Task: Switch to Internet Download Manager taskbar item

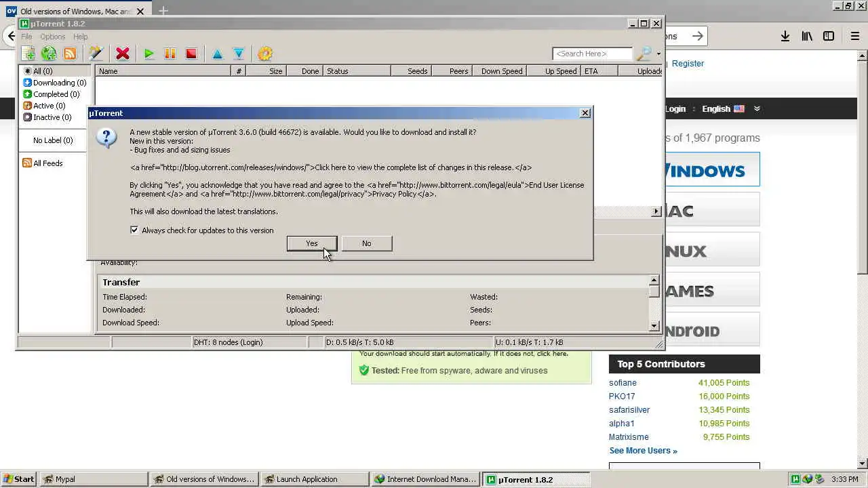Action: click(x=426, y=479)
